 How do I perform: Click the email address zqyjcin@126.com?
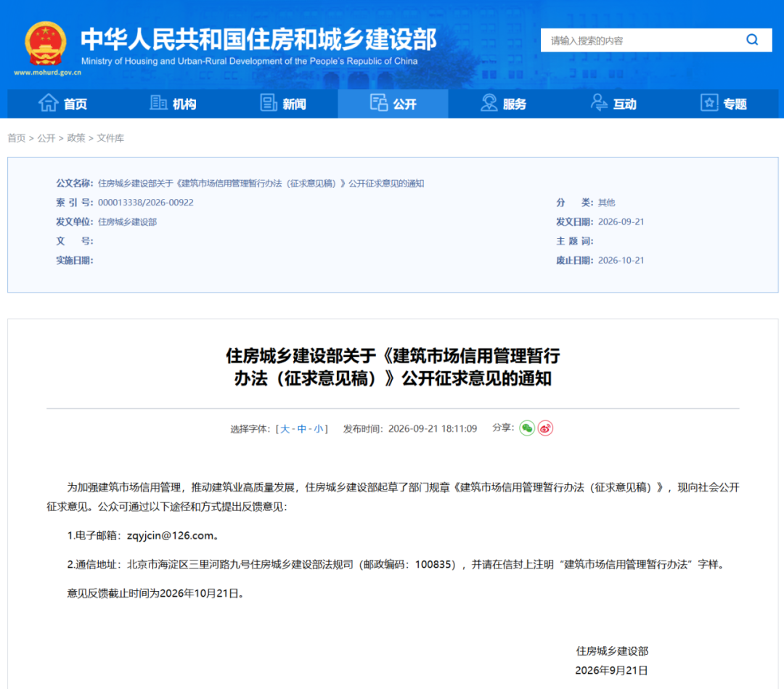(x=171, y=536)
